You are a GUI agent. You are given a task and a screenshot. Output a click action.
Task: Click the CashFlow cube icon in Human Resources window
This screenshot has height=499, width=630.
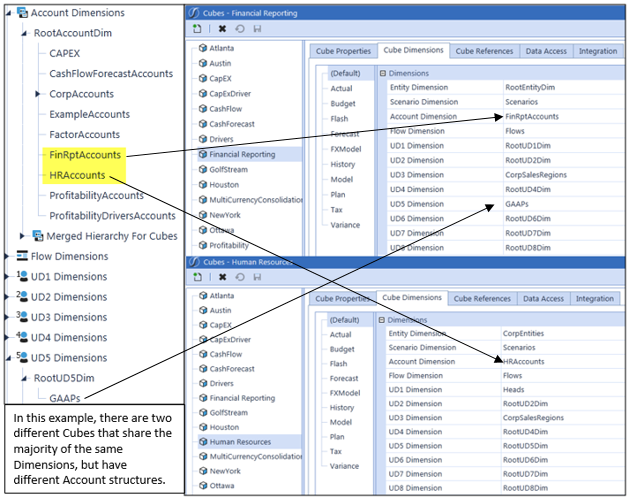(x=203, y=354)
